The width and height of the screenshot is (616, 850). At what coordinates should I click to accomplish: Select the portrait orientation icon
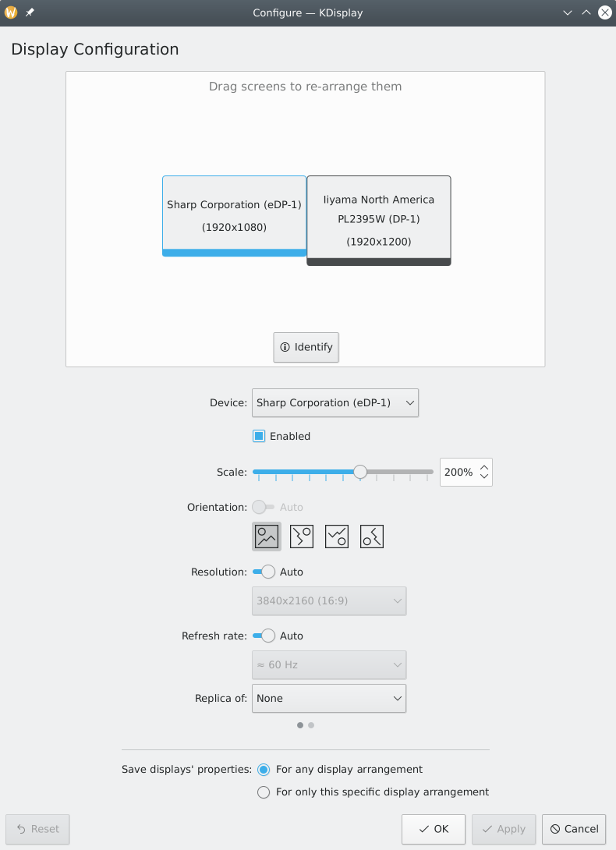pos(301,536)
